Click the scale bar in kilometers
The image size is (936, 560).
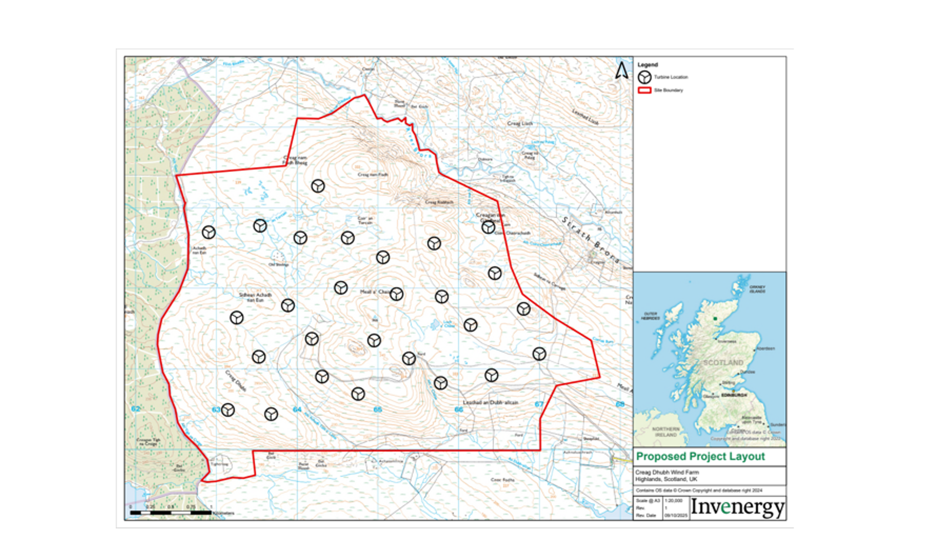(171, 513)
